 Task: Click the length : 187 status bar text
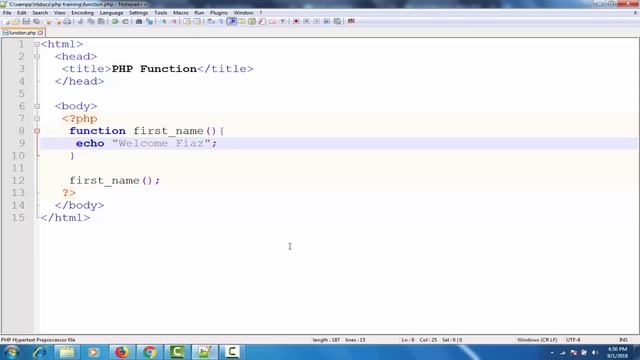coord(326,340)
